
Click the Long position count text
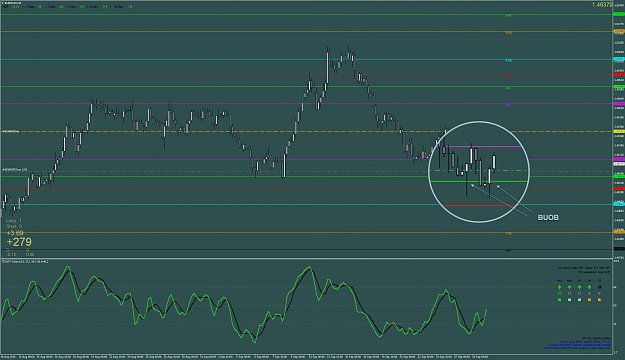pos(14,220)
